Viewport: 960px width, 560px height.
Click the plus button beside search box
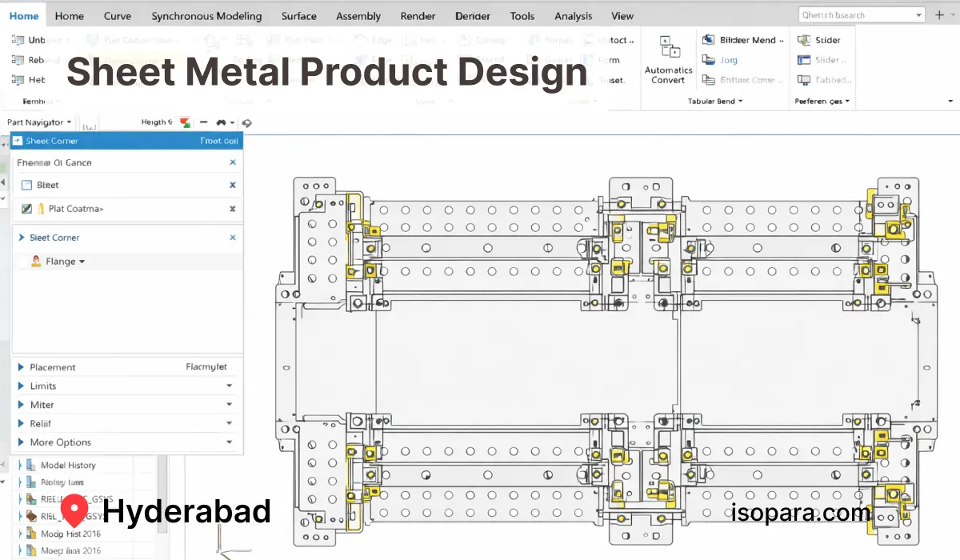pyautogui.click(x=939, y=15)
